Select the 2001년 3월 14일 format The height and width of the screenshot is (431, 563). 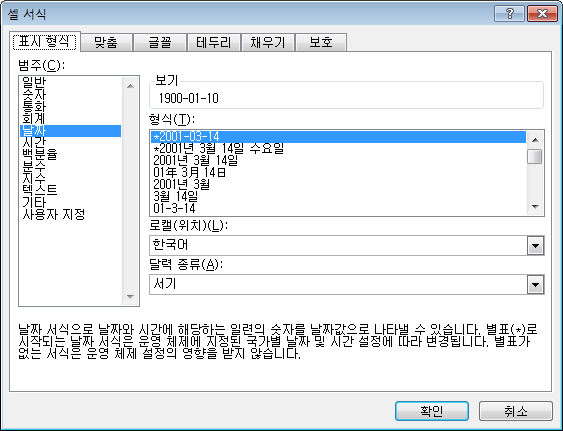click(195, 160)
